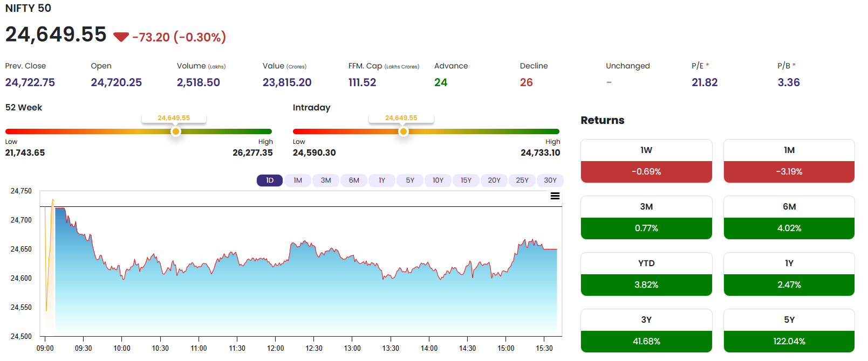Select the 1D chart range tab
The width and height of the screenshot is (868, 361).
point(270,180)
